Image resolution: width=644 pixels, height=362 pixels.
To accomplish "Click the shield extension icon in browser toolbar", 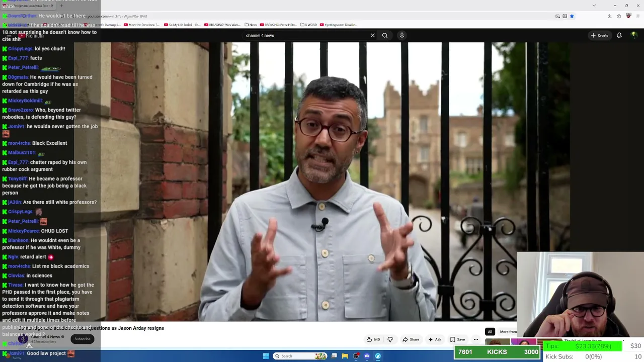I will pos(628,16).
